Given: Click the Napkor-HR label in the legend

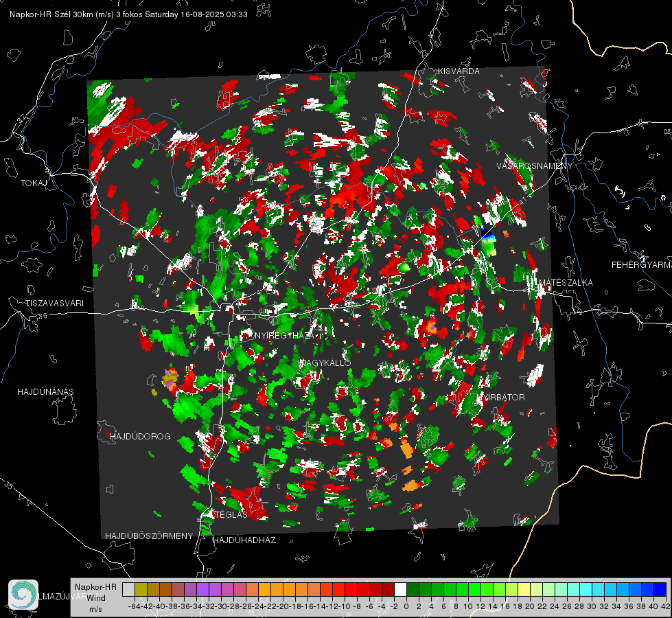Looking at the screenshot, I should (95, 587).
